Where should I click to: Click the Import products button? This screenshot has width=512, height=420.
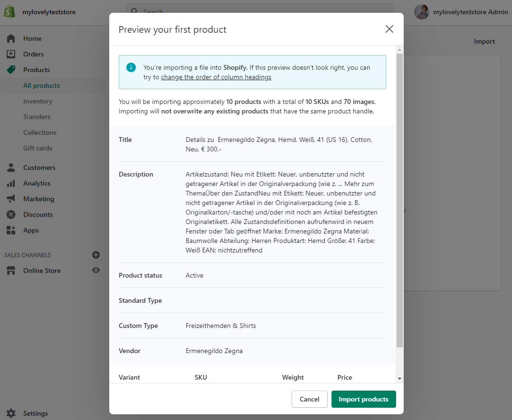pyautogui.click(x=363, y=399)
